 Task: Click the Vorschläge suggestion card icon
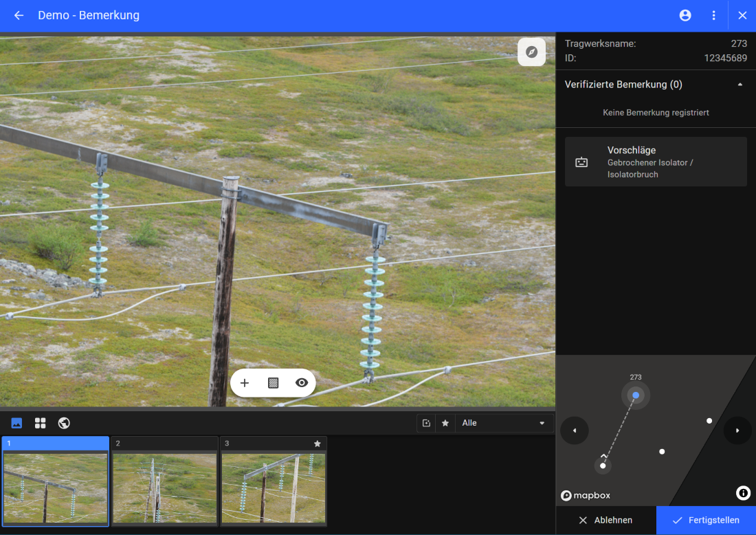pyautogui.click(x=582, y=162)
